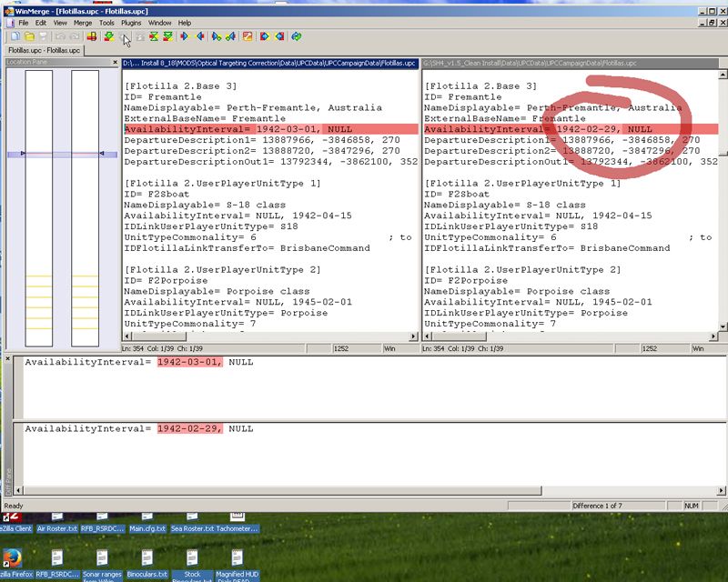Click the Open folder toolbar icon
Image resolution: width=728 pixels, height=582 pixels.
point(29,36)
